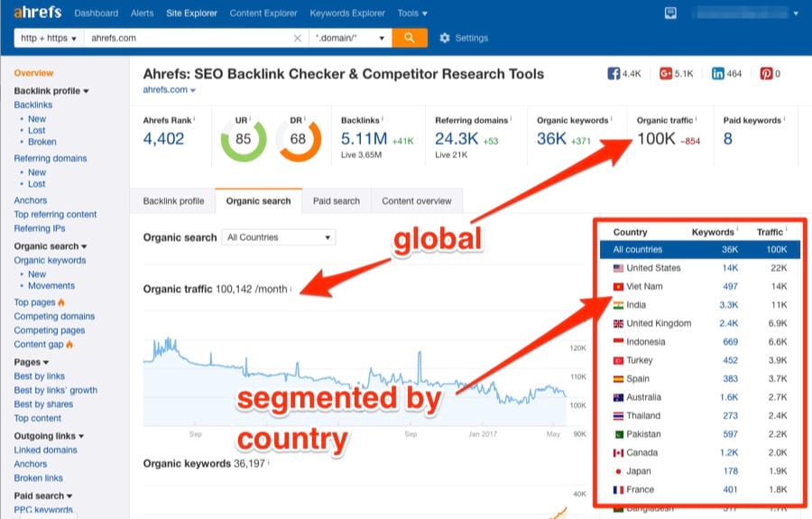Open Broken under Backlinks in the sidebar
Image resolution: width=812 pixels, height=519 pixels.
[42, 142]
